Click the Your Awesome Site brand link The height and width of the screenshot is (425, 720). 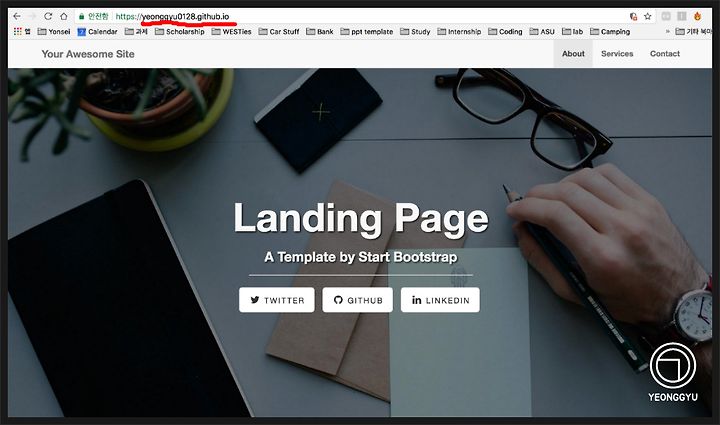point(88,54)
